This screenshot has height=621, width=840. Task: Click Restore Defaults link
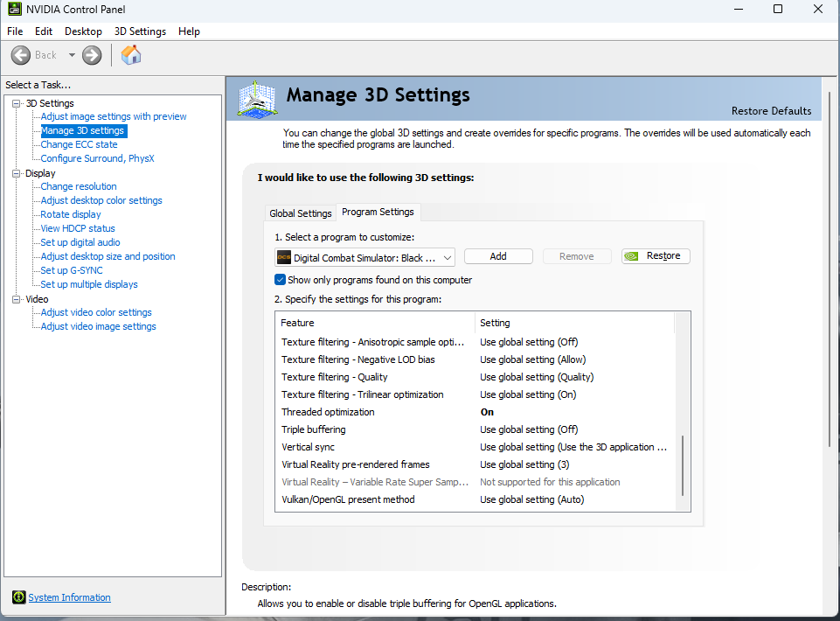point(772,111)
